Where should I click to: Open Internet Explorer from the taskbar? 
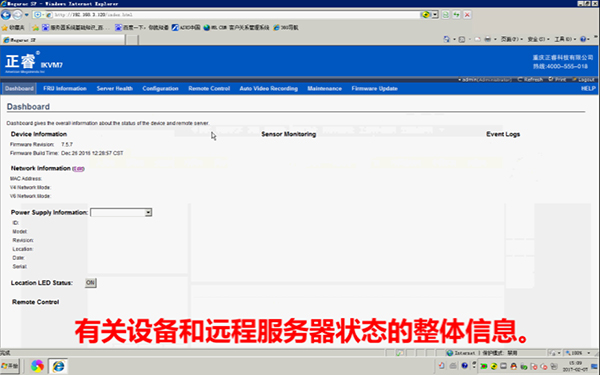click(x=58, y=366)
